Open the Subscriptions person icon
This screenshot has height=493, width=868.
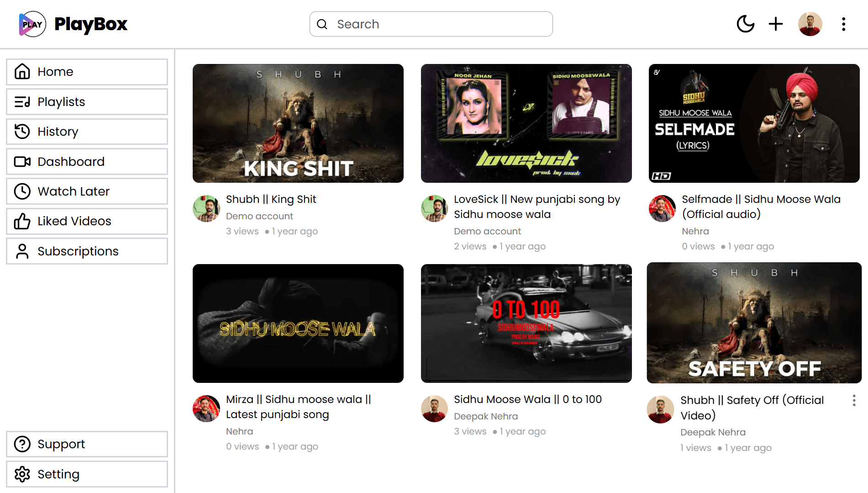22,251
